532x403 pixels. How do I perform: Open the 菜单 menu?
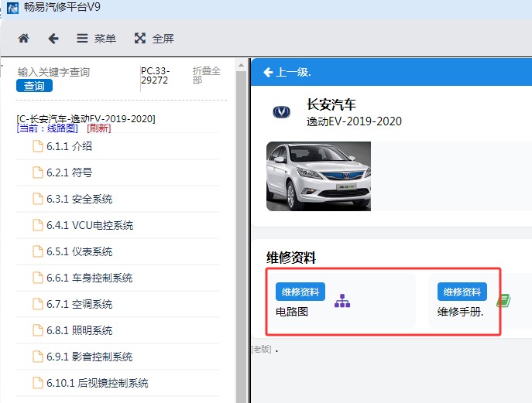[x=96, y=39]
